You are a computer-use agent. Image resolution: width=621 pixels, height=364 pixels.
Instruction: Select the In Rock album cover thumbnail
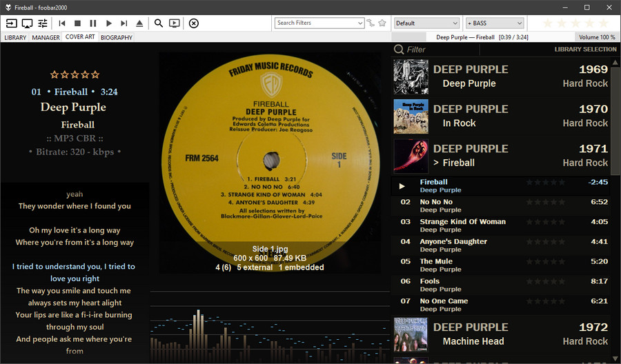coord(411,117)
